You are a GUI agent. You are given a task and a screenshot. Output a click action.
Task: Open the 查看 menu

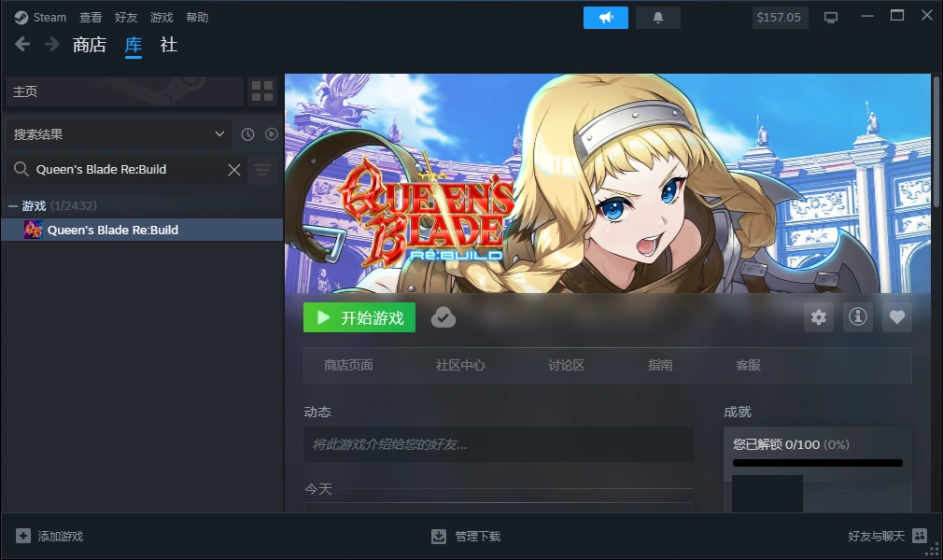pyautogui.click(x=91, y=18)
